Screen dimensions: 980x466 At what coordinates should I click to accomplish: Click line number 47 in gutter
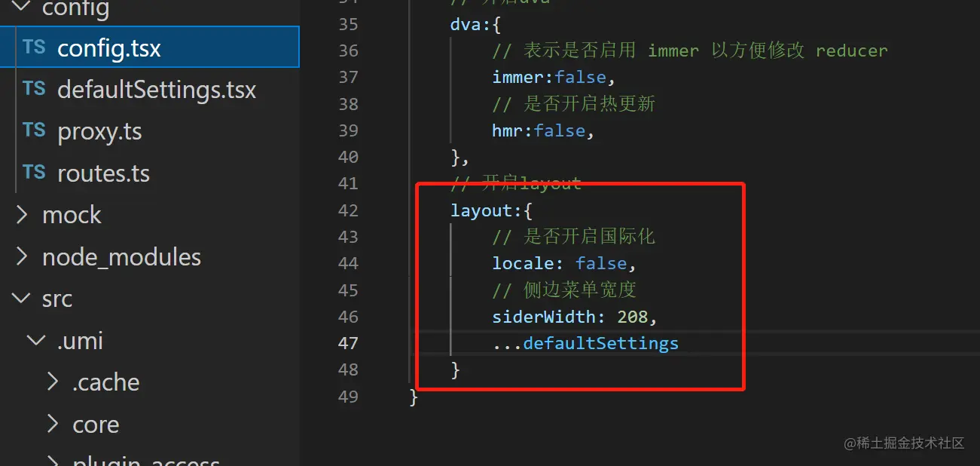[348, 343]
